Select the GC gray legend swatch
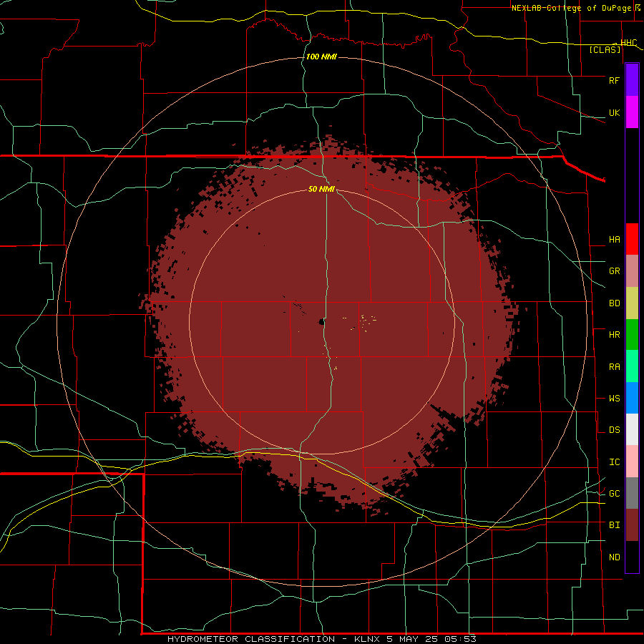The height and width of the screenshot is (644, 644). tap(632, 493)
